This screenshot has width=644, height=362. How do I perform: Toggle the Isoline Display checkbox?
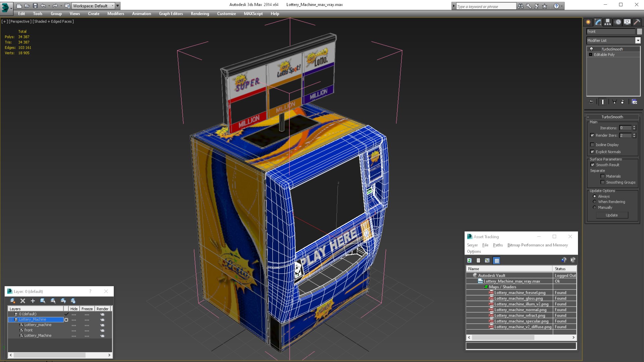tap(592, 144)
